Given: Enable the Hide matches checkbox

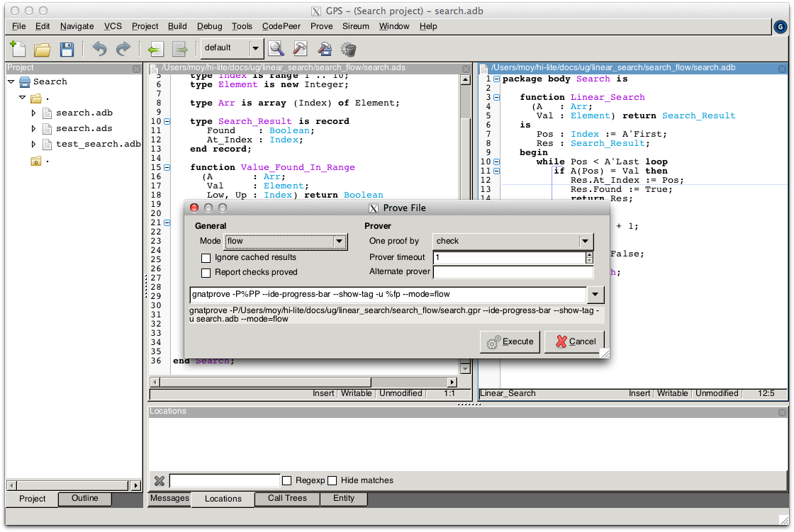Looking at the screenshot, I should [x=332, y=481].
